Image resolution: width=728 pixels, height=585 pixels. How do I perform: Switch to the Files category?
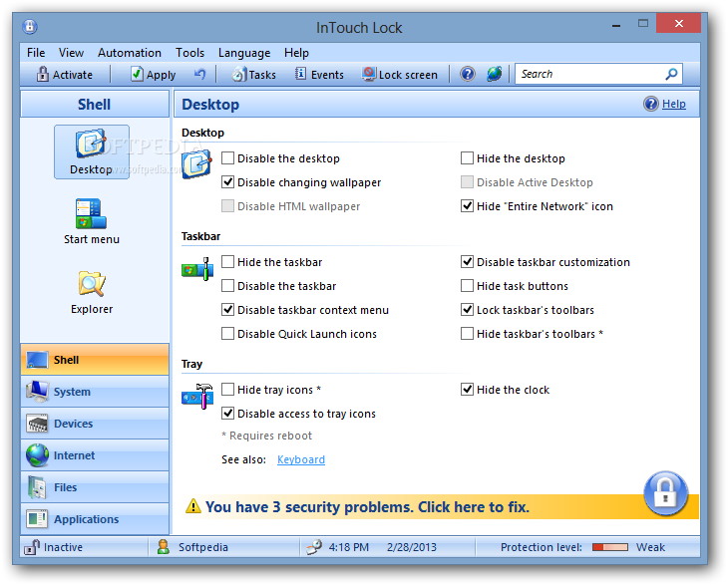(x=95, y=487)
